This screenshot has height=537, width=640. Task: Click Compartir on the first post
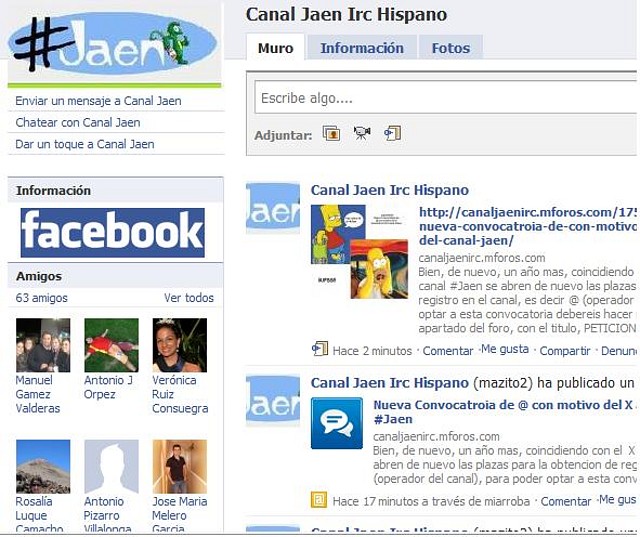pyautogui.click(x=565, y=351)
